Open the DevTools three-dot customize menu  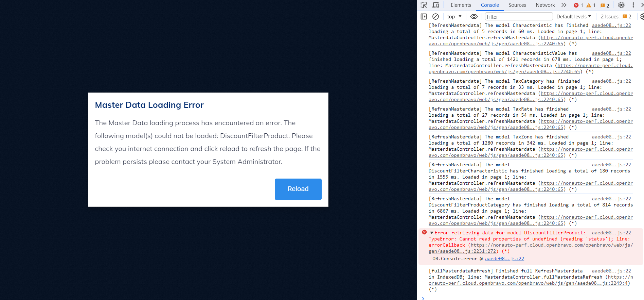633,5
